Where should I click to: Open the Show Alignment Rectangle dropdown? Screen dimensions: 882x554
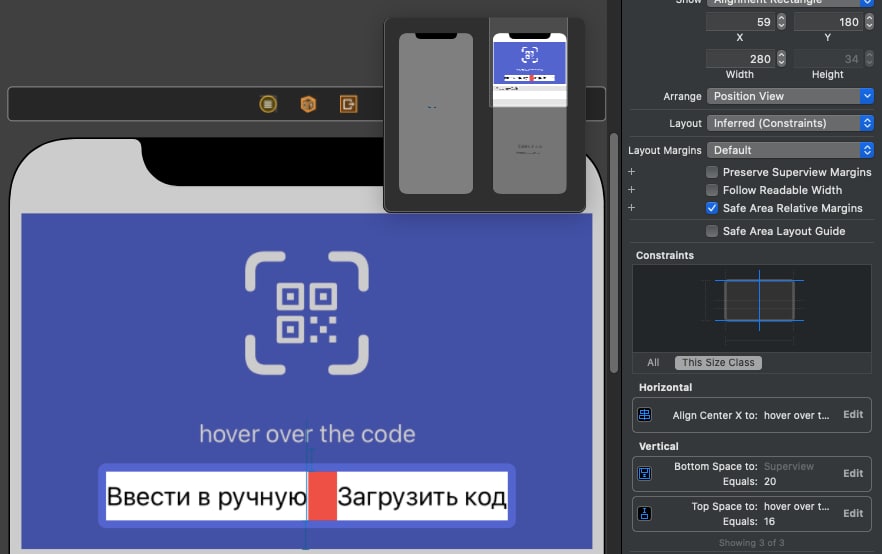pyautogui.click(x=790, y=2)
